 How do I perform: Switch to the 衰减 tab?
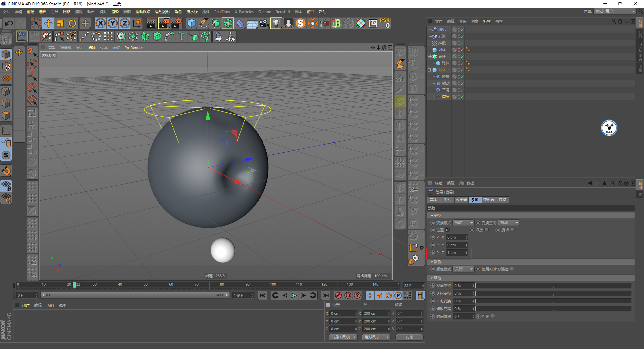pos(502,200)
